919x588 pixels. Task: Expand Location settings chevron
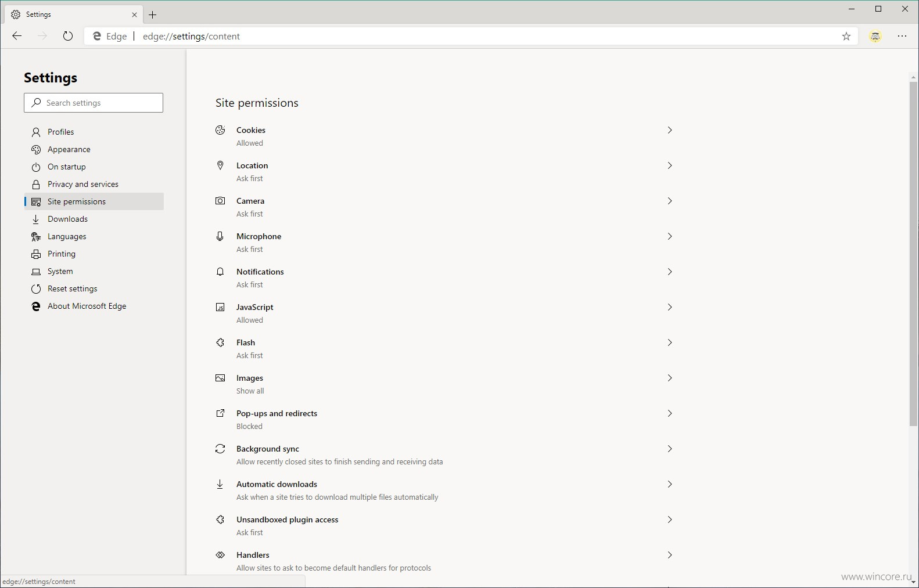[x=670, y=165]
